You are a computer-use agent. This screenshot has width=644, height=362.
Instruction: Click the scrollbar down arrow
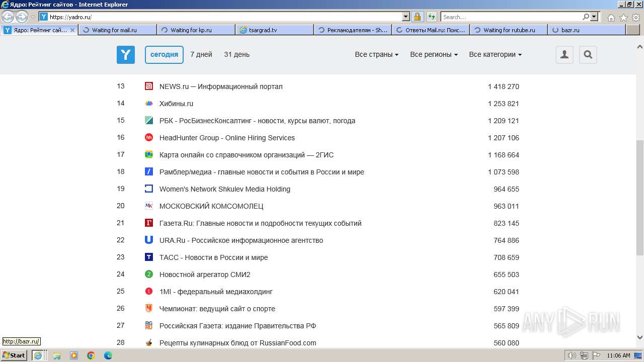pyautogui.click(x=639, y=337)
